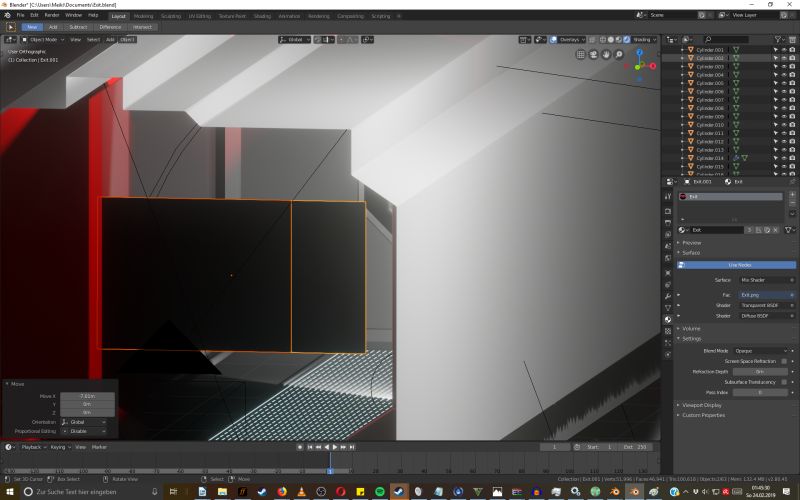The height and width of the screenshot is (500, 800).
Task: Collapse the Settings panel
Action: [x=689, y=339]
